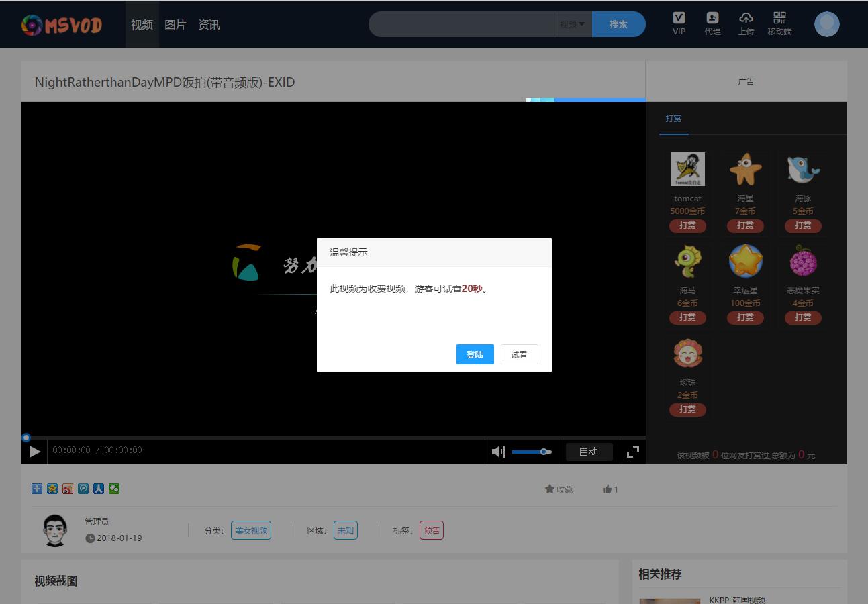This screenshot has width=868, height=604.
Task: Click the 试看 preview button in dialog
Action: coord(520,354)
